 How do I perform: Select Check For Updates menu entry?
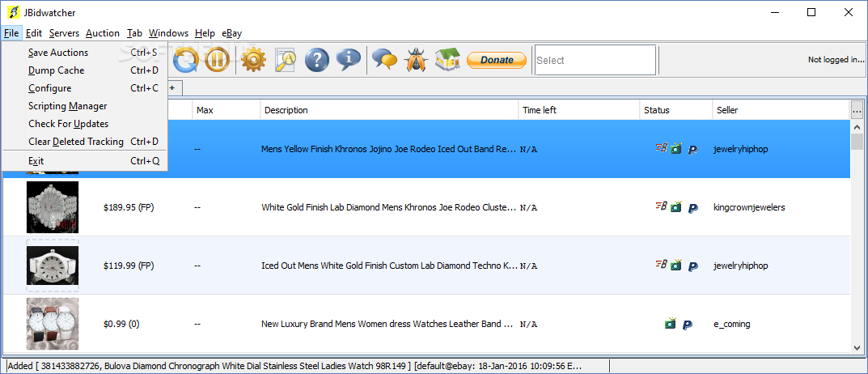click(x=84, y=124)
